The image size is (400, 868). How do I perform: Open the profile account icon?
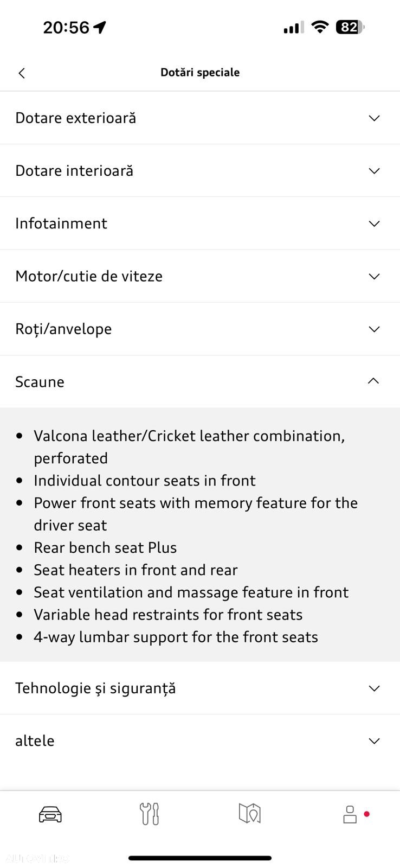click(x=350, y=814)
